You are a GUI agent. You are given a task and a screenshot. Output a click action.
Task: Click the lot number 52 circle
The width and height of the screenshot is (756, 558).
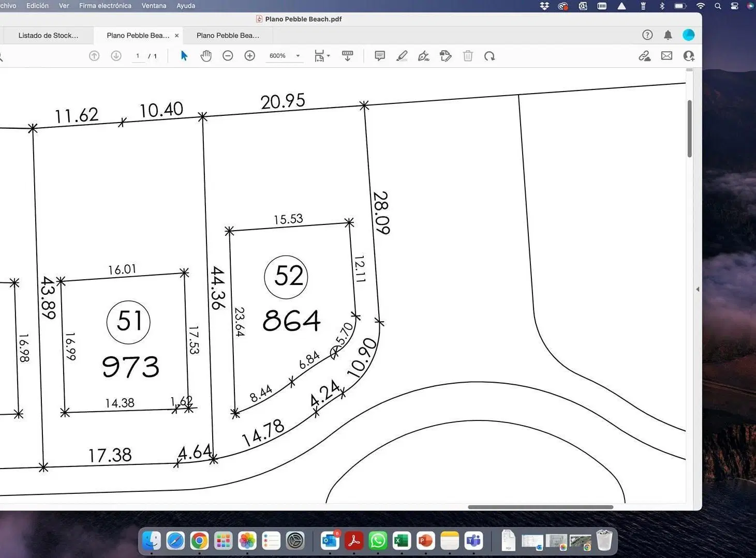(286, 277)
